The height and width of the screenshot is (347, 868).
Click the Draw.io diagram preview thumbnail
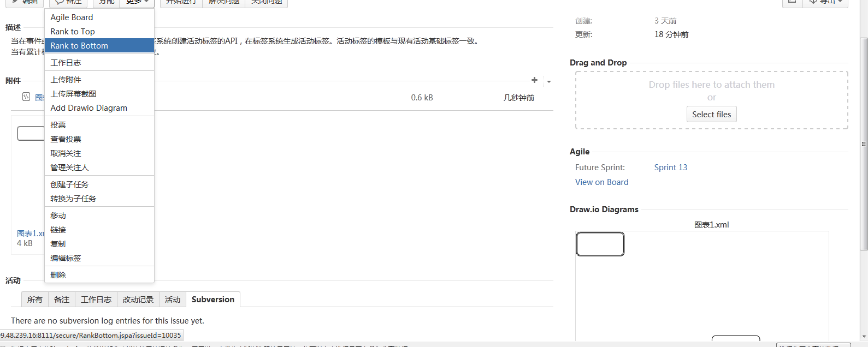tap(702, 284)
